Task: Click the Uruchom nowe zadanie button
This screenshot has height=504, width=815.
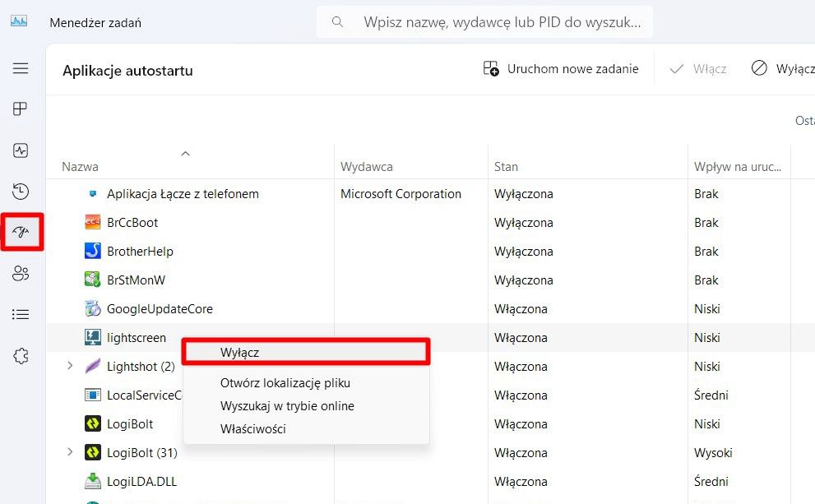Action: coord(563,69)
